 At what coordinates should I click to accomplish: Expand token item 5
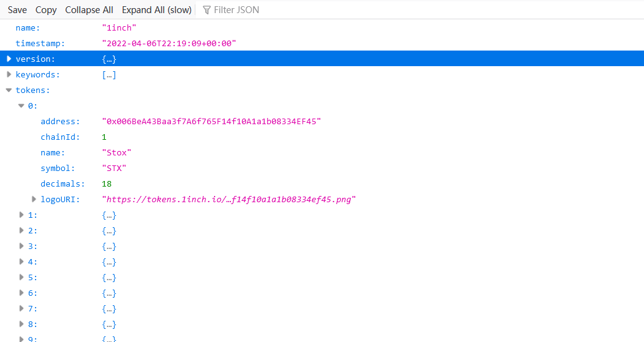21,277
